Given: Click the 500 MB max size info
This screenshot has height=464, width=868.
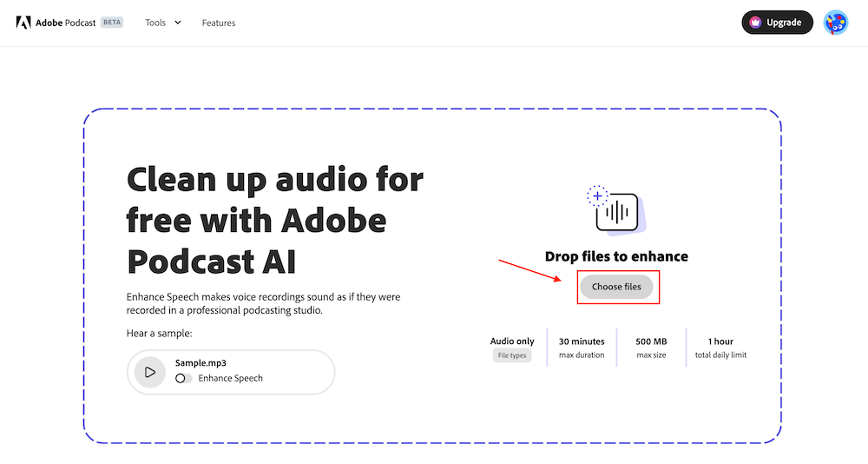Looking at the screenshot, I should click(x=651, y=348).
